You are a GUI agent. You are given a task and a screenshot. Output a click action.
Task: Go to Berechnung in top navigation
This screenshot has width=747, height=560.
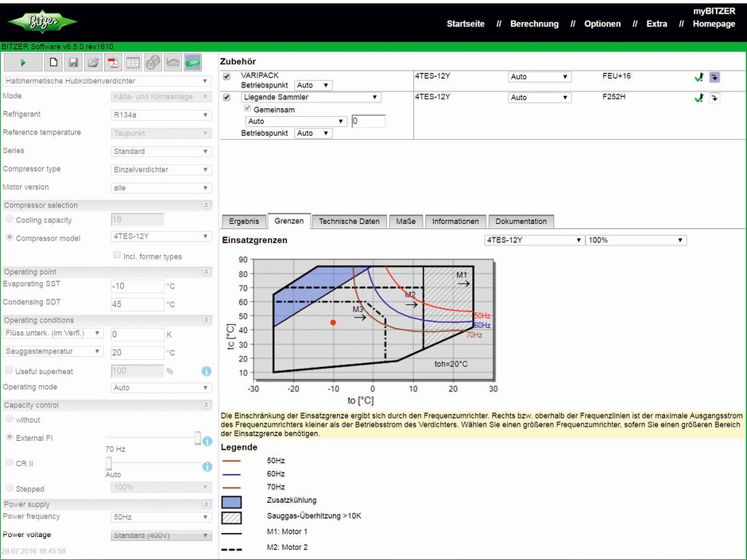tap(534, 24)
